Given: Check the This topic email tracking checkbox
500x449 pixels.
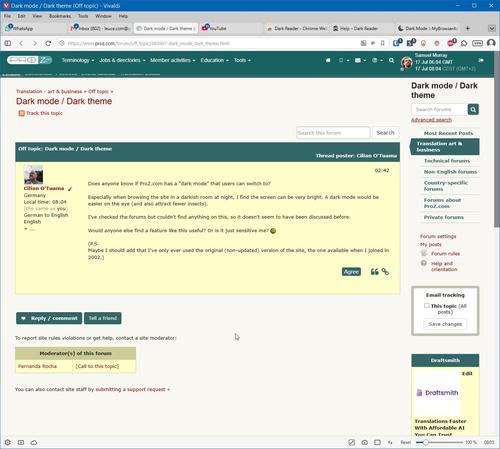Looking at the screenshot, I should [426, 305].
